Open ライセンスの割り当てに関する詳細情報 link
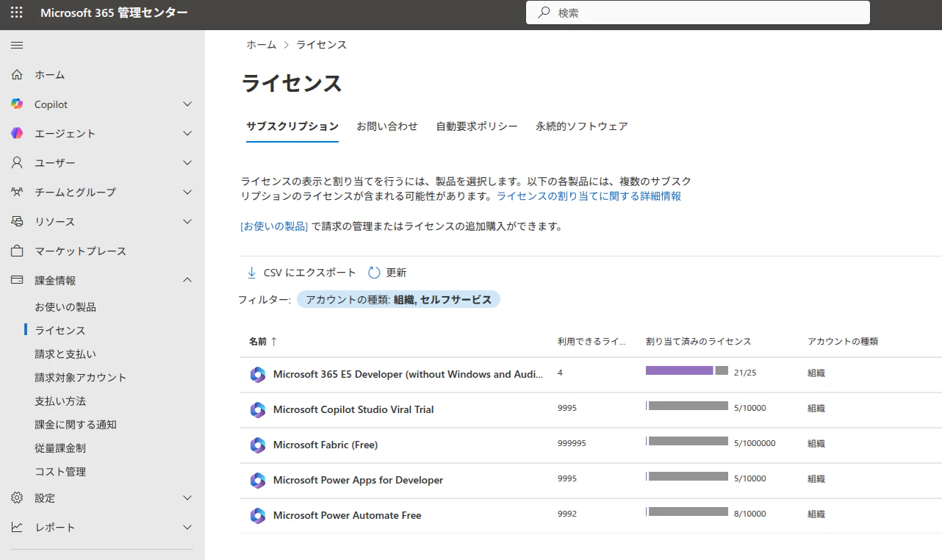The image size is (942, 560). coord(589,196)
